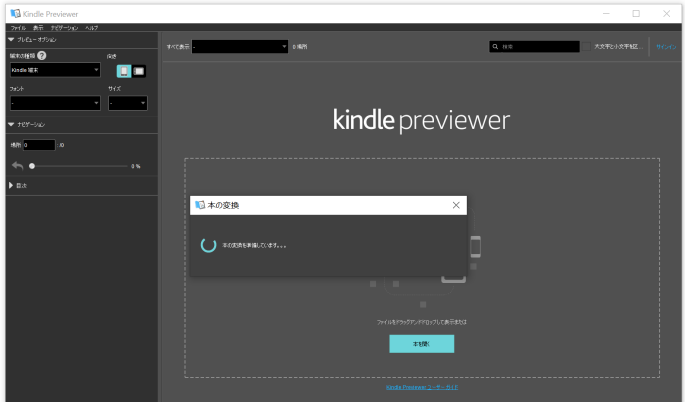Click the phone device illustration icon
The width and height of the screenshot is (685, 402).
(475, 246)
